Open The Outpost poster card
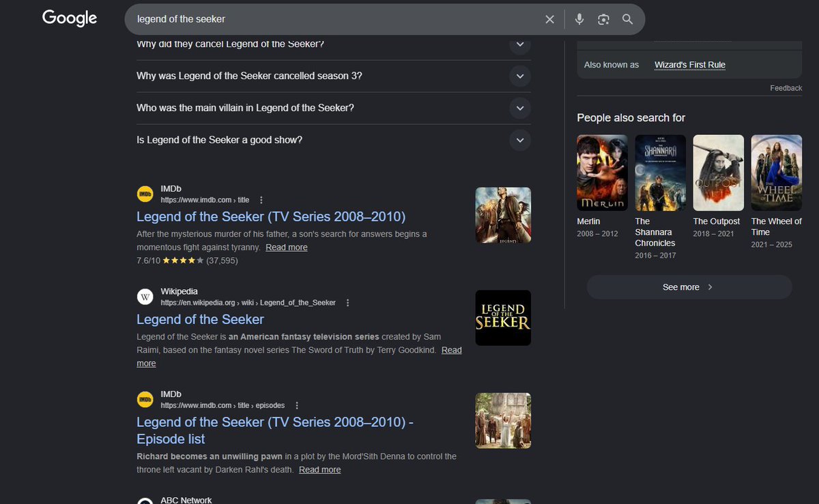 tap(719, 173)
